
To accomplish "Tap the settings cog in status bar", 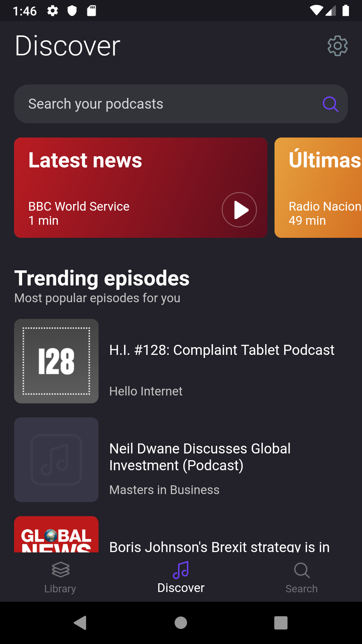I will (53, 11).
